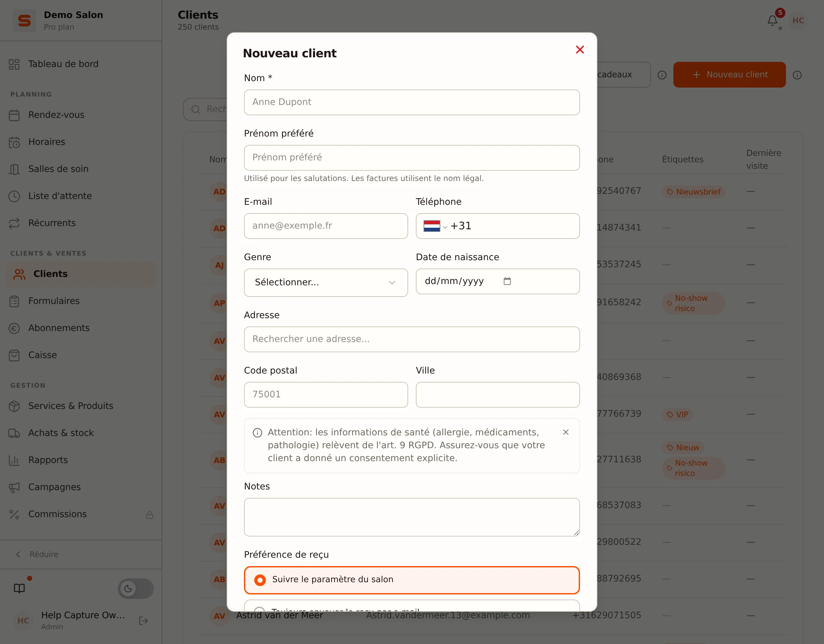
Task: Click the Nieuwsbrief tag
Action: point(693,192)
